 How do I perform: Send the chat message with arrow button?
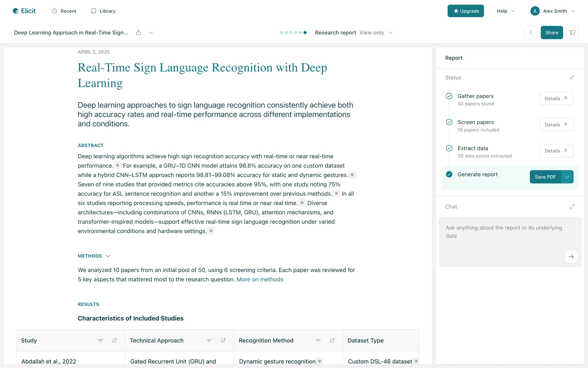tap(571, 257)
